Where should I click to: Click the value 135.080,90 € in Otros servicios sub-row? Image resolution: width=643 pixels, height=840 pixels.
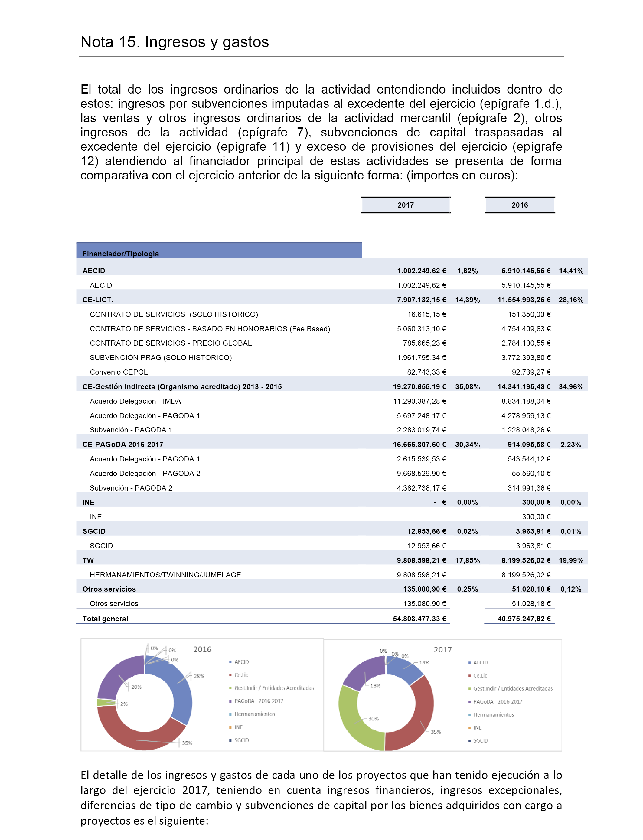pos(424,604)
